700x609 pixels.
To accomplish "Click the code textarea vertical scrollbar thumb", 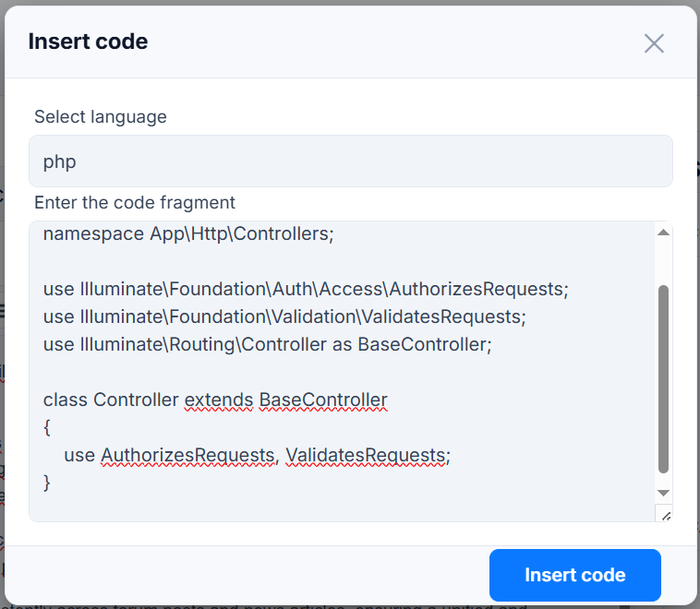I will pyautogui.click(x=663, y=379).
